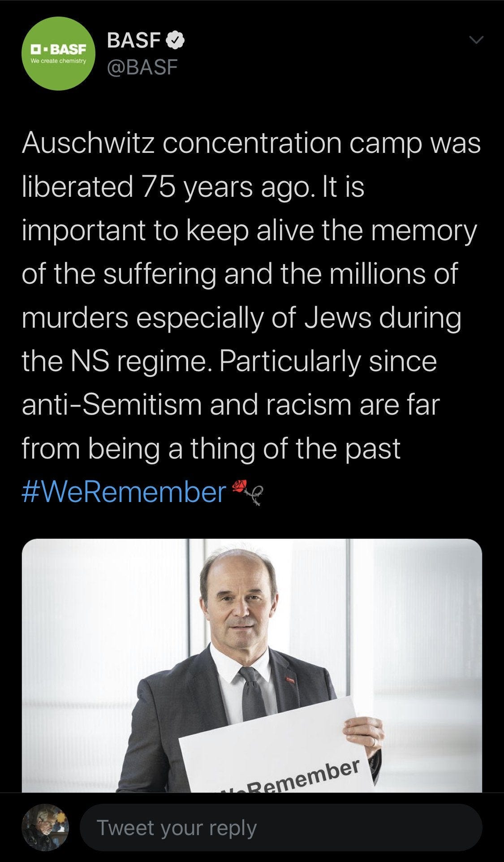Open the BASF display name link
The width and height of the screenshot is (504, 862).
[x=134, y=40]
